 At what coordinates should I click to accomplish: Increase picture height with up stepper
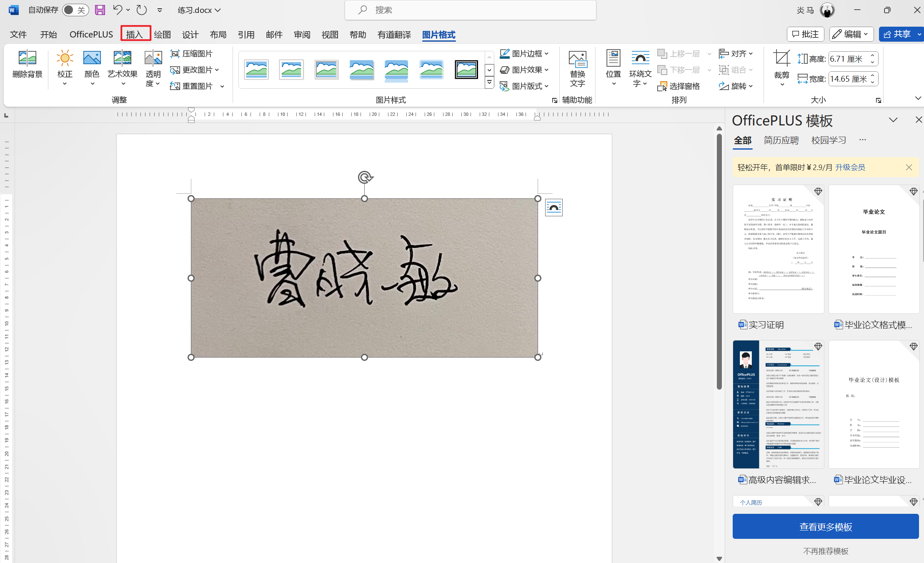pos(872,56)
